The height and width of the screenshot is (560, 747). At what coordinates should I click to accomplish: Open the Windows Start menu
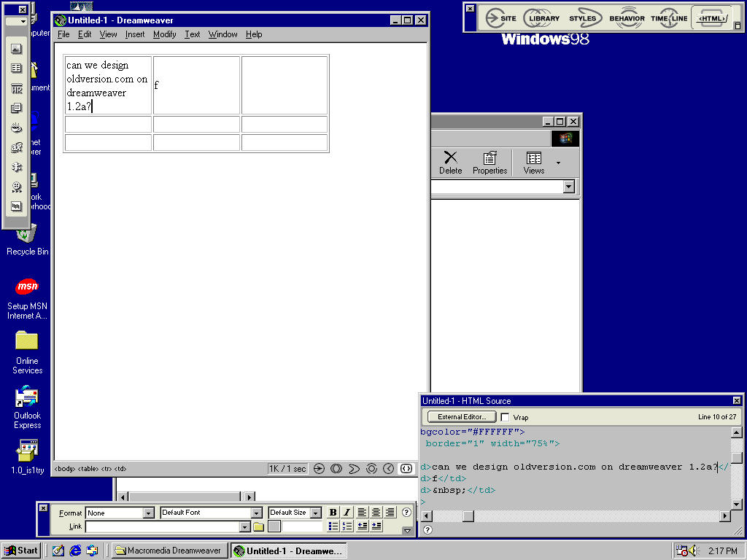click(x=21, y=551)
